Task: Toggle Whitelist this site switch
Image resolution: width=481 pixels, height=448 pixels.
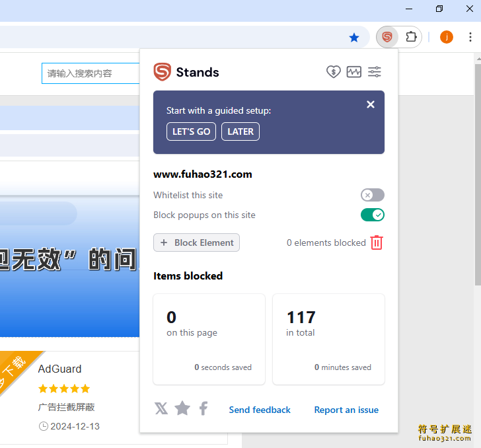Action: (373, 195)
